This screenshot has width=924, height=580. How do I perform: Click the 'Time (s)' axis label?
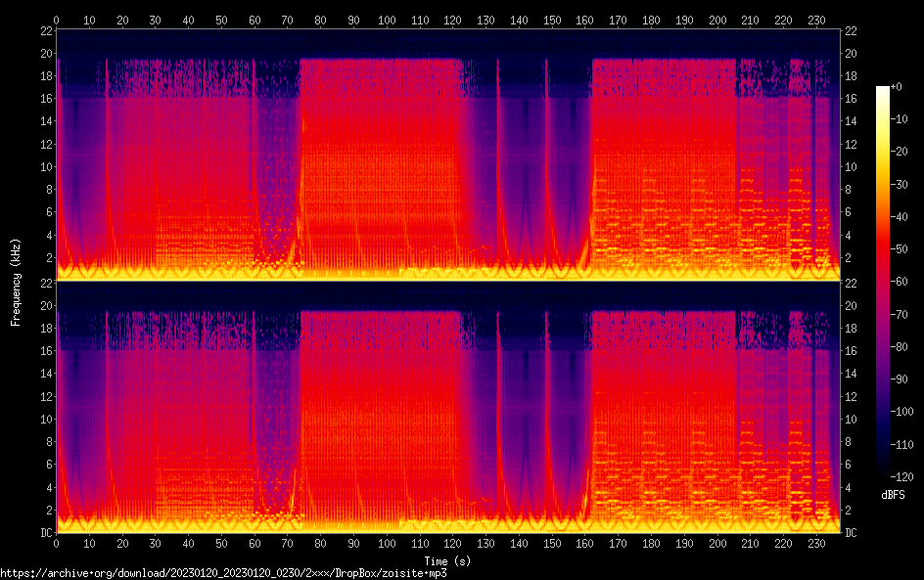coord(448,560)
